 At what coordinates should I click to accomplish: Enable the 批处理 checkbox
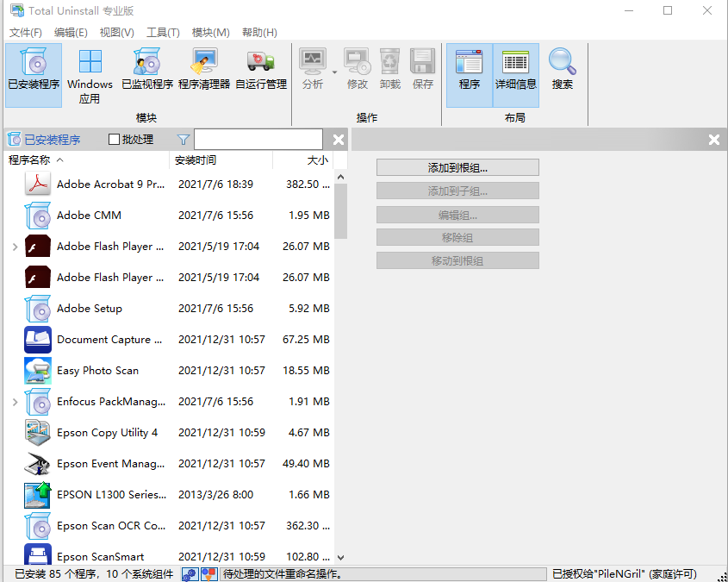pos(114,140)
